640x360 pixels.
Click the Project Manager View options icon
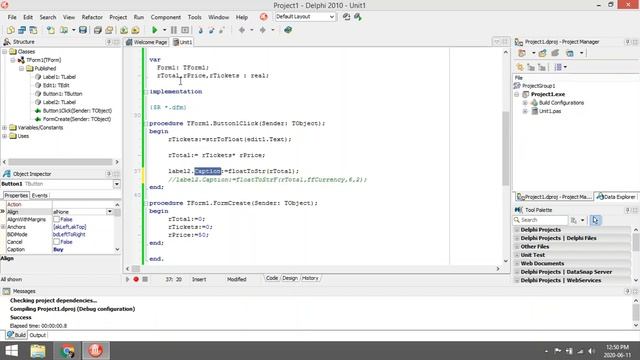570,53
